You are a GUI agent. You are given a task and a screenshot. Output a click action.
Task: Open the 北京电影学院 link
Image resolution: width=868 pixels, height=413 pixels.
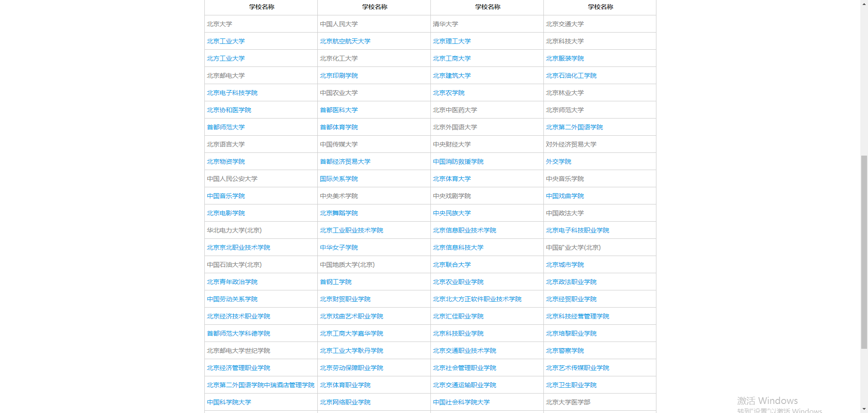226,213
